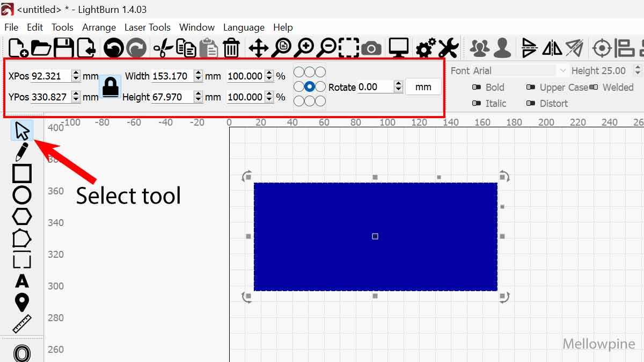Open Device Settings via the wrench icon
The height and width of the screenshot is (362, 644).
[449, 47]
